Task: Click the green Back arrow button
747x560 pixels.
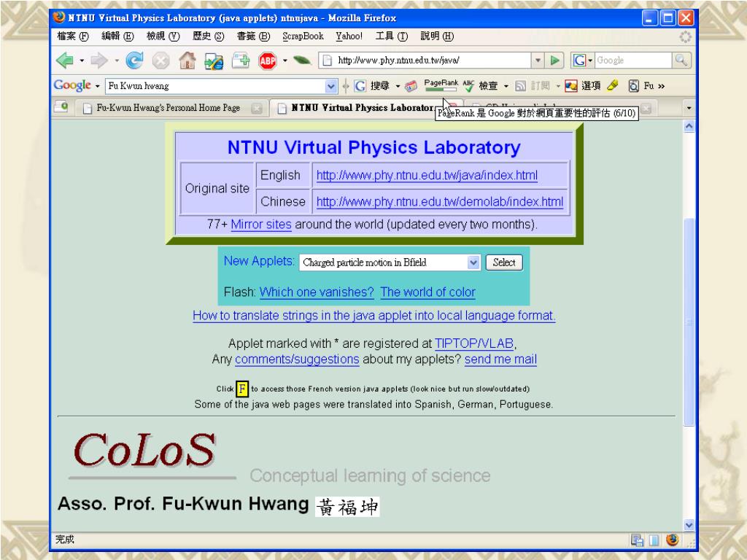Action: tap(64, 61)
